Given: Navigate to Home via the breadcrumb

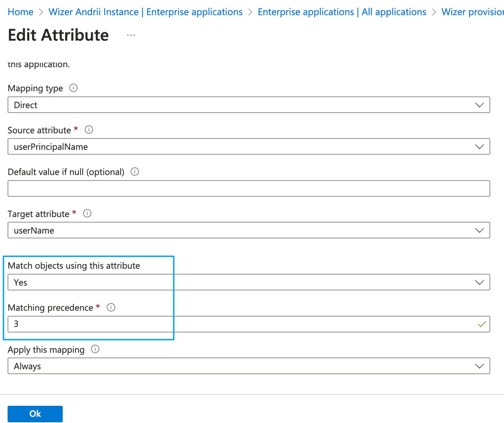Looking at the screenshot, I should (x=20, y=12).
